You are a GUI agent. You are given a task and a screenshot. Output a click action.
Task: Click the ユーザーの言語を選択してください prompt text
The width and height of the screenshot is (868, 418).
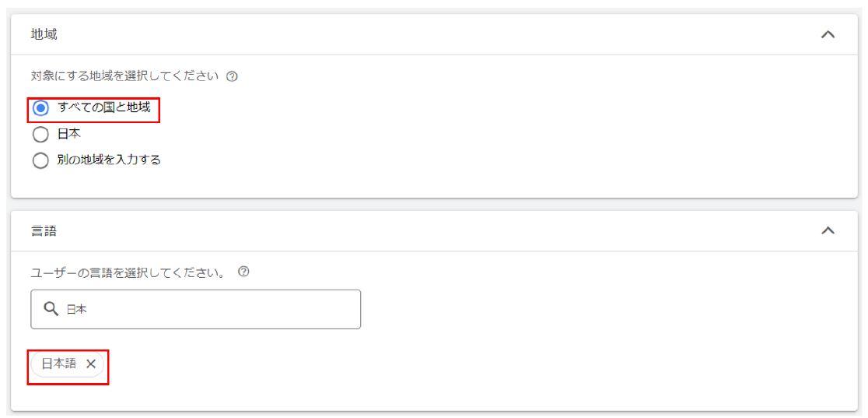point(131,272)
